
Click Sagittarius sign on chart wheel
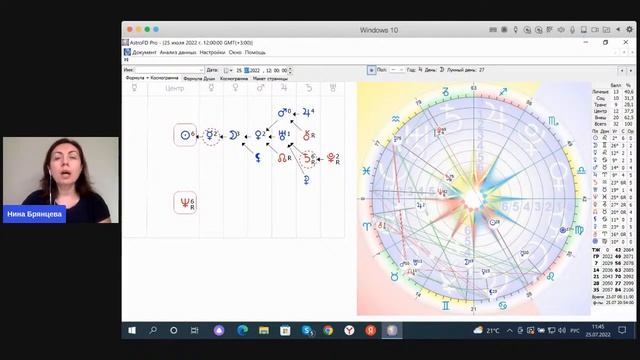503,93
